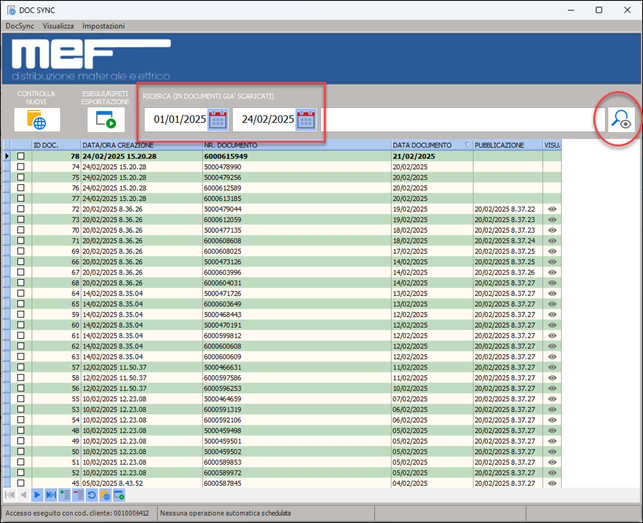Screen dimensions: 643x523
Task: Go to previous record in navigator
Action: click(x=23, y=495)
